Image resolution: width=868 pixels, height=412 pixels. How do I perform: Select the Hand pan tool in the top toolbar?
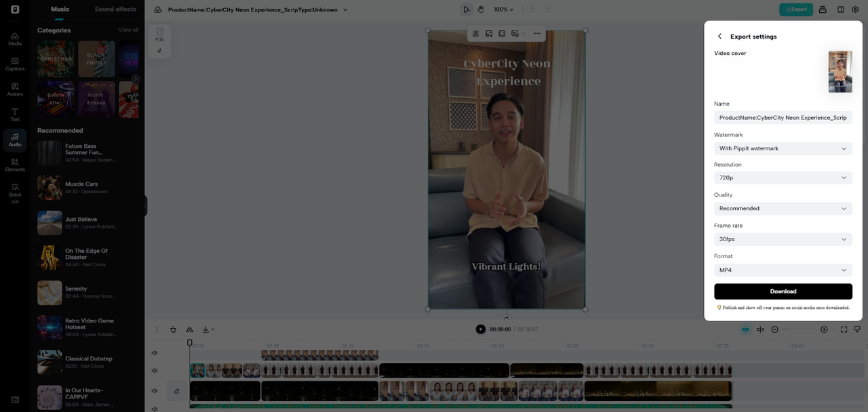[x=480, y=9]
